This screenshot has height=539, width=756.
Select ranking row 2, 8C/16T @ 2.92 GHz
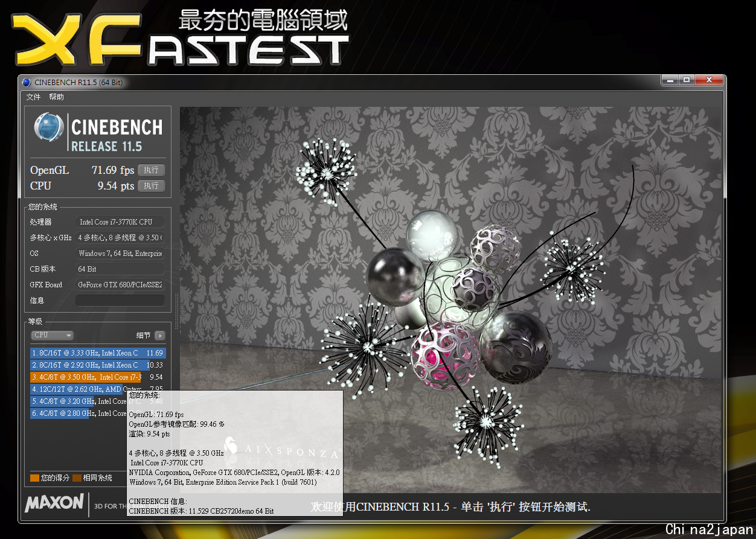[98, 365]
